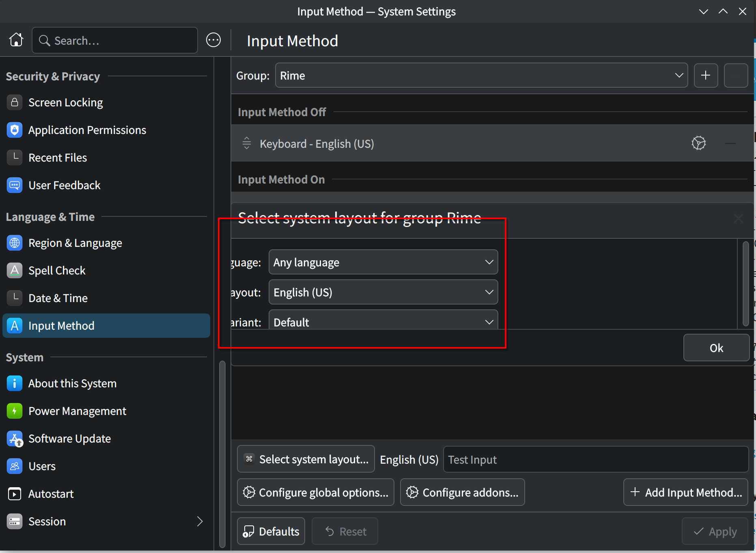Open the hamburger options menu icon
The image size is (756, 553).
213,40
